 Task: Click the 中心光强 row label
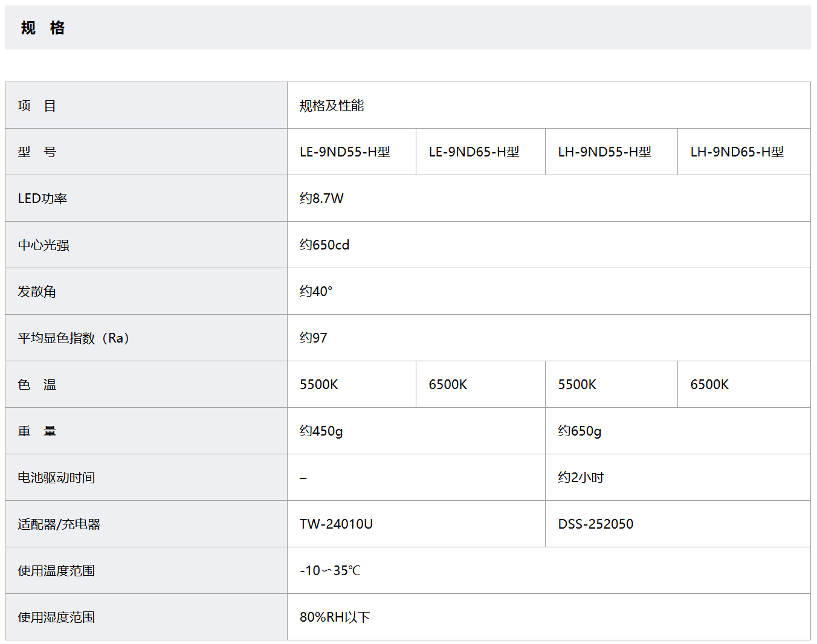44,245
